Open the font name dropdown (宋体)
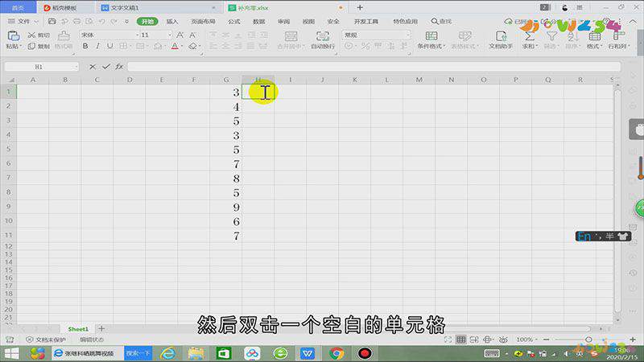Screen dimensions: 644x362 137,35
